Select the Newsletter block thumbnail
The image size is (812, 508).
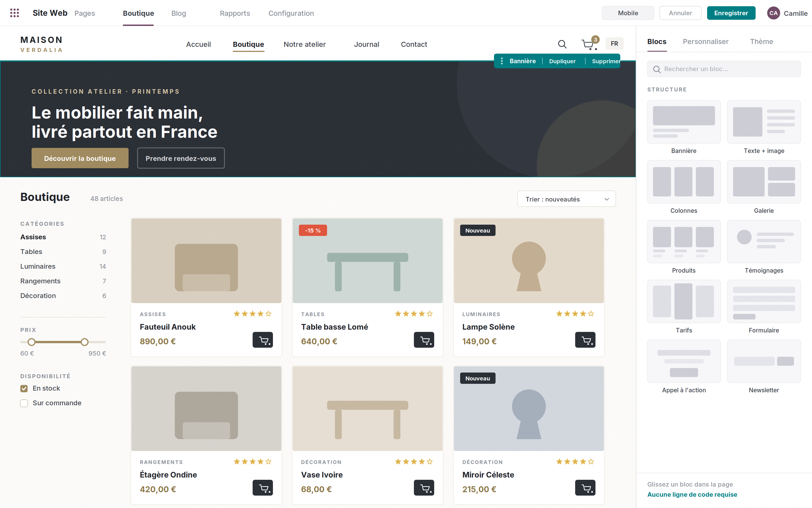click(764, 361)
